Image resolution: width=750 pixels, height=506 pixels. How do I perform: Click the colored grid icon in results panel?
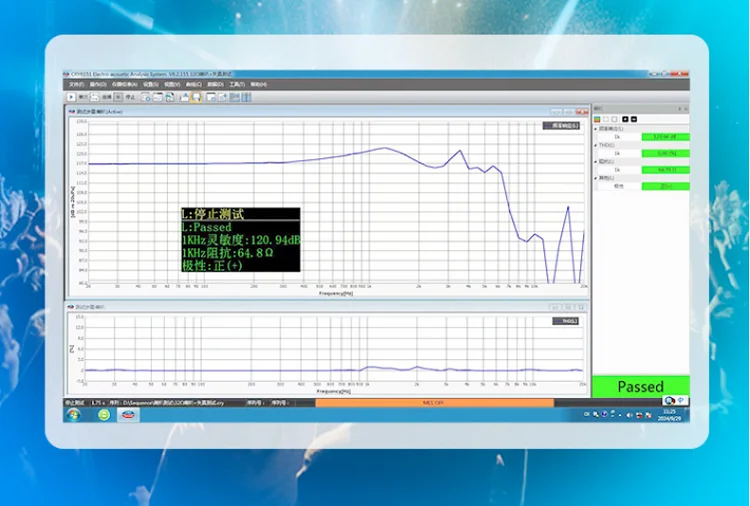pyautogui.click(x=598, y=119)
